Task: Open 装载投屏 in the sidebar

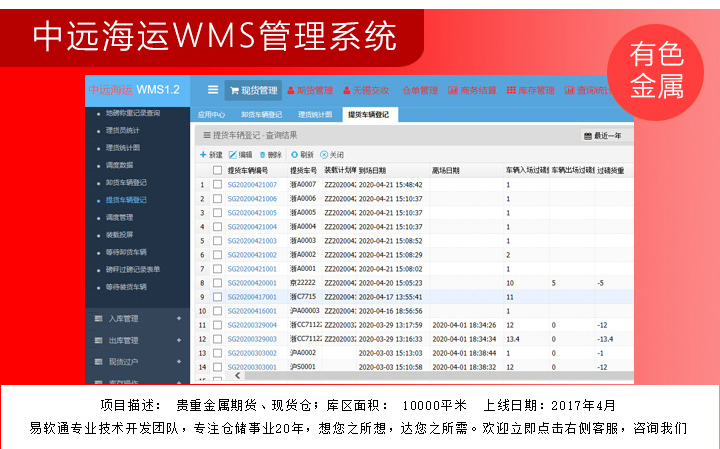Action: click(x=119, y=235)
